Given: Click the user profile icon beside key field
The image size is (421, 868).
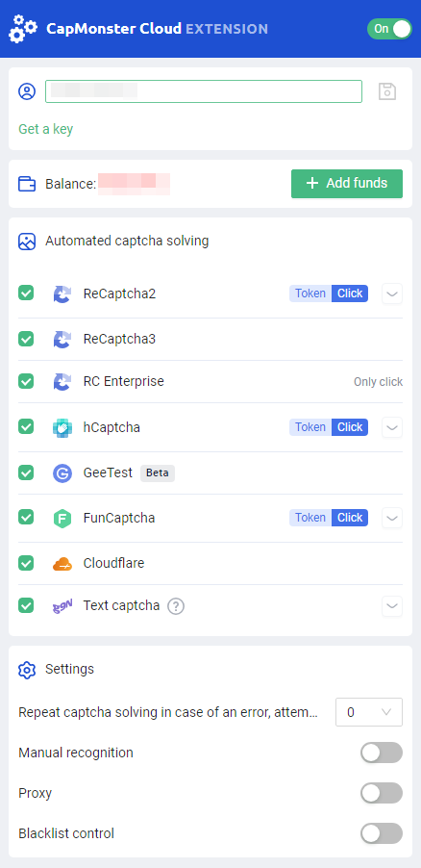Looking at the screenshot, I should click(x=27, y=91).
